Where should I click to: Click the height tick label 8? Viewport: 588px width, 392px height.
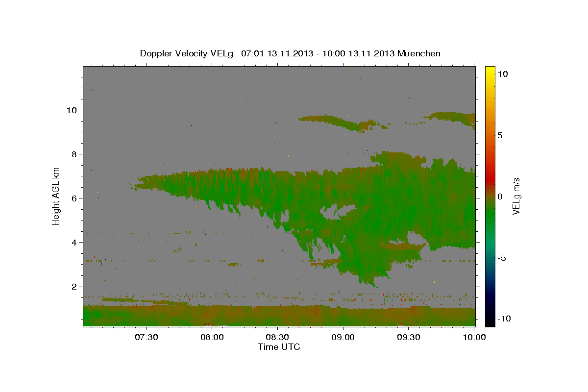point(73,154)
